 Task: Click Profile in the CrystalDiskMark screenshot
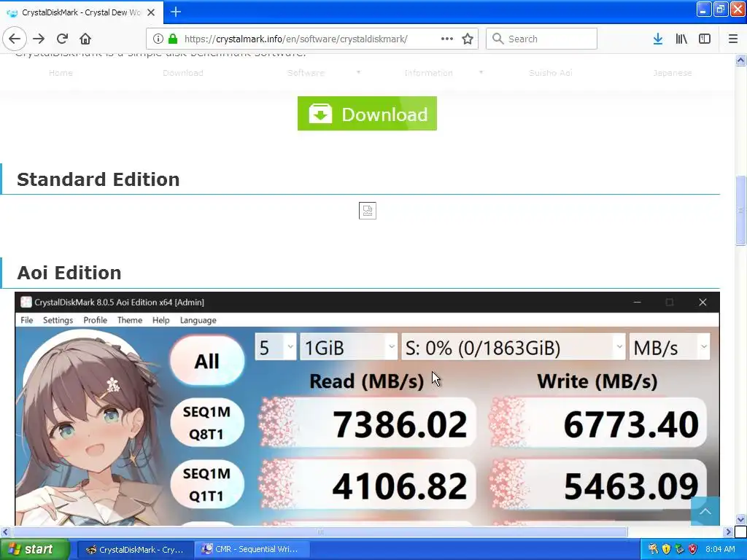96,320
